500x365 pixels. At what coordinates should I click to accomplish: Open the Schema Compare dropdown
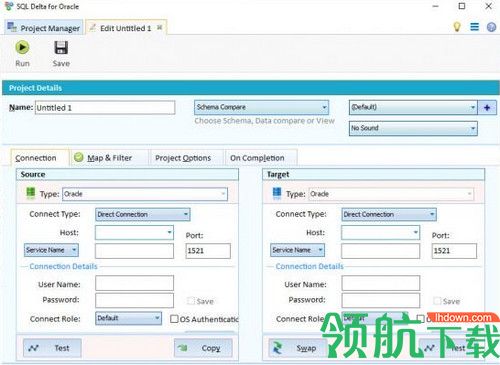pyautogui.click(x=261, y=107)
